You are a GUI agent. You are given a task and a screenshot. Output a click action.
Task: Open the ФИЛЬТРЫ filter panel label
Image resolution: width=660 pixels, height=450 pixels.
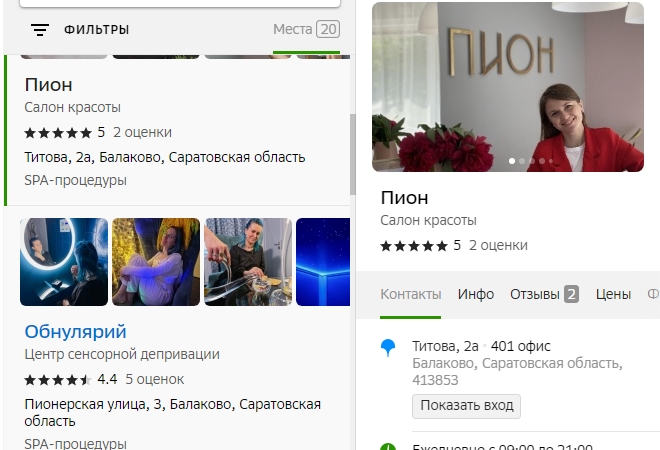tap(97, 30)
